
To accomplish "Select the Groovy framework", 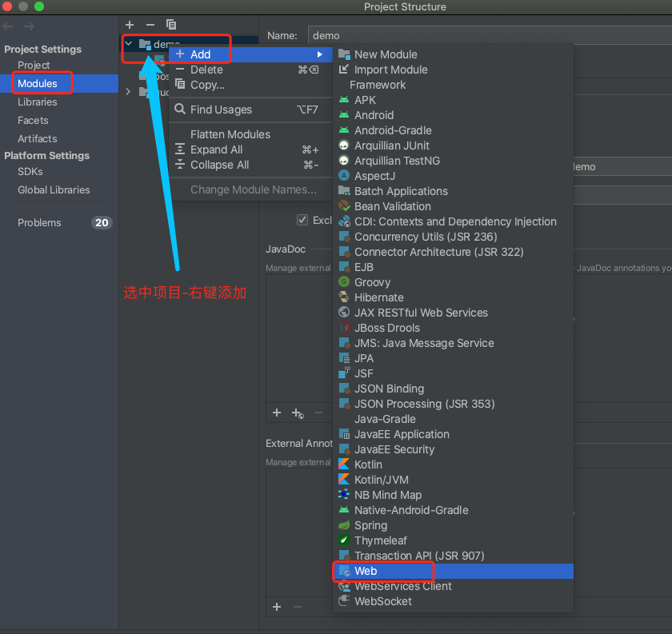I will (453, 282).
